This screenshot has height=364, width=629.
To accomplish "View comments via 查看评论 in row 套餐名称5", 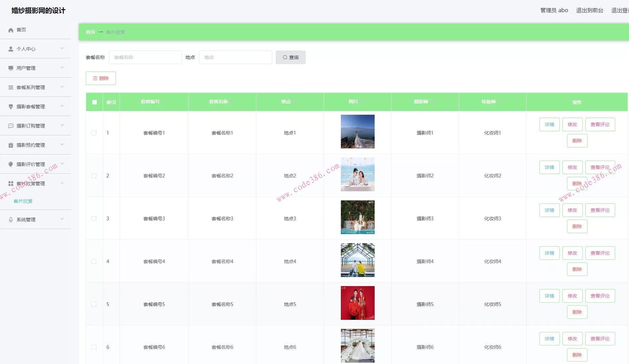I will pos(600,296).
